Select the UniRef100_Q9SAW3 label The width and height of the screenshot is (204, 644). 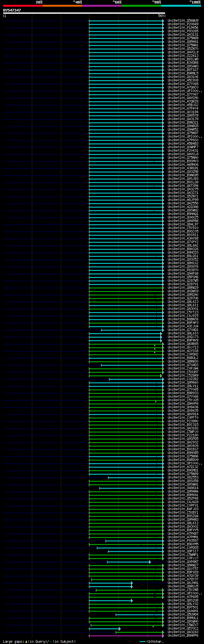[x=183, y=66]
